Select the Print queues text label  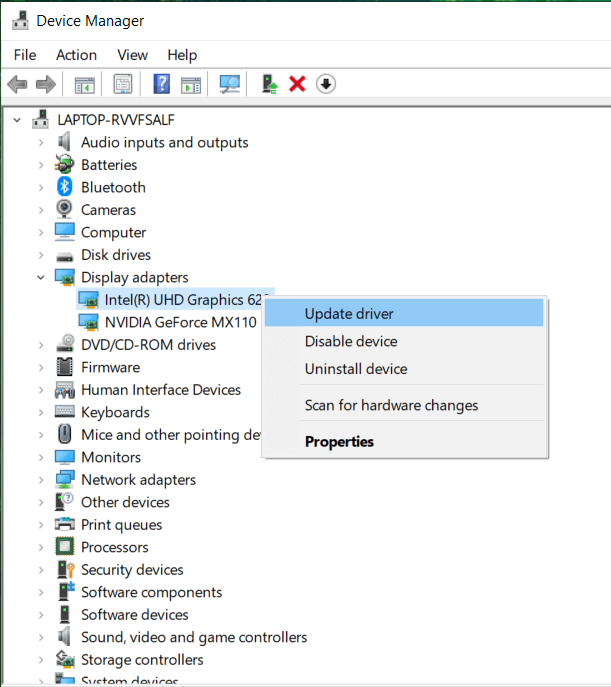point(121,525)
